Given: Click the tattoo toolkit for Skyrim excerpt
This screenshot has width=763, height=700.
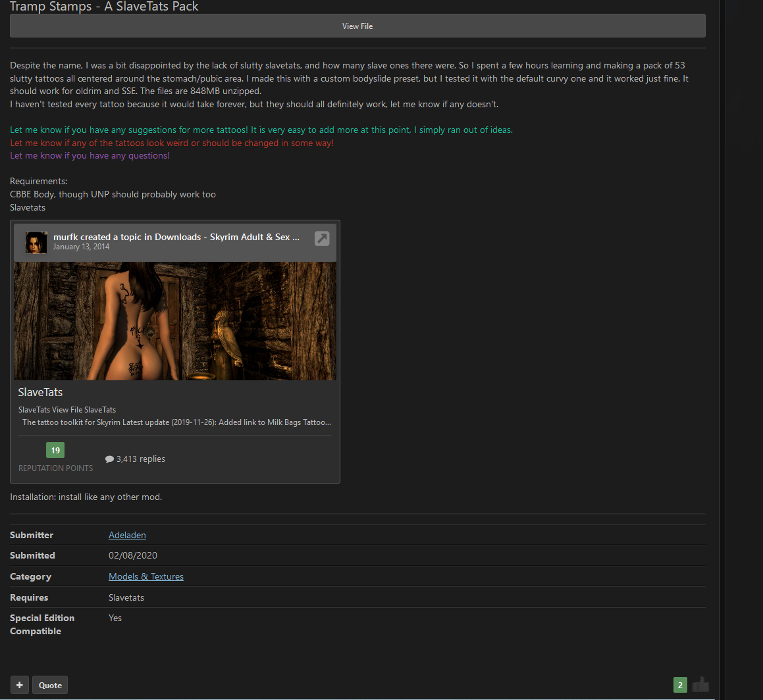Looking at the screenshot, I should (176, 422).
